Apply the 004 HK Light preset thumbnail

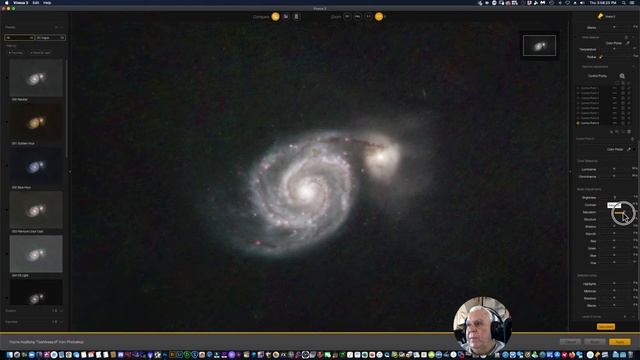[36, 254]
